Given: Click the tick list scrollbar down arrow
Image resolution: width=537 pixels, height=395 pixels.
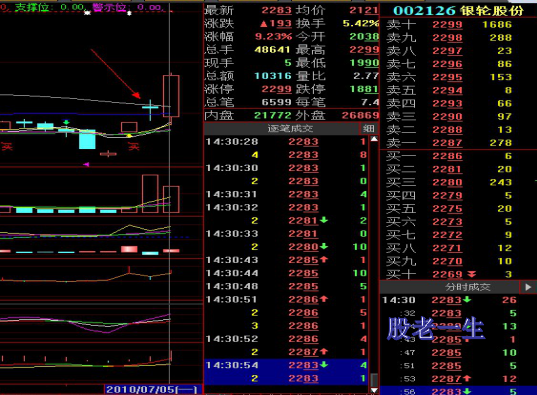Looking at the screenshot, I should [374, 390].
